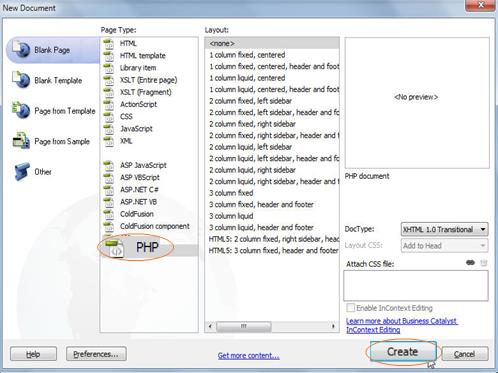Click the PHP page type icon

point(114,248)
